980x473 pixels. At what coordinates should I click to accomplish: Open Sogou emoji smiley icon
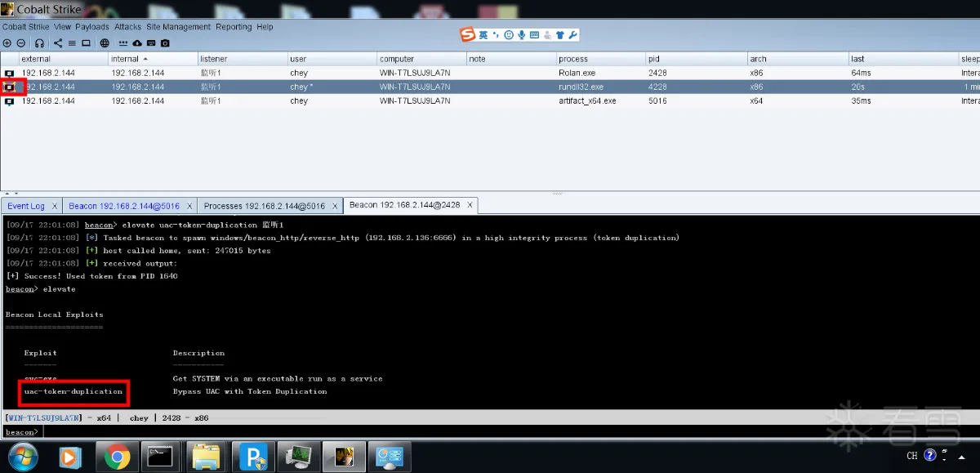tap(509, 35)
